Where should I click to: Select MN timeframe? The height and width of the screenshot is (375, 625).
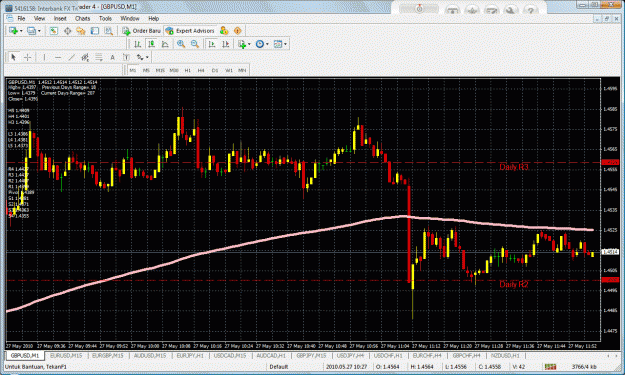tap(242, 70)
